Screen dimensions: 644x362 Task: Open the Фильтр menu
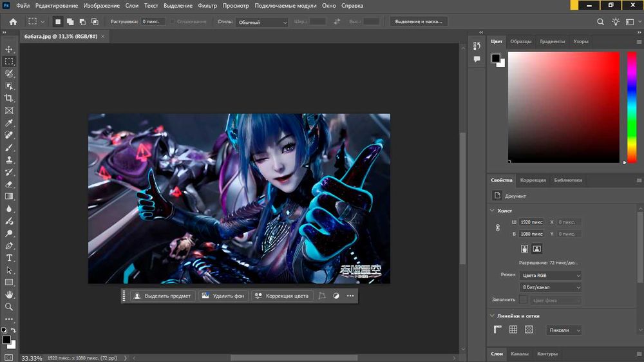coord(207,6)
